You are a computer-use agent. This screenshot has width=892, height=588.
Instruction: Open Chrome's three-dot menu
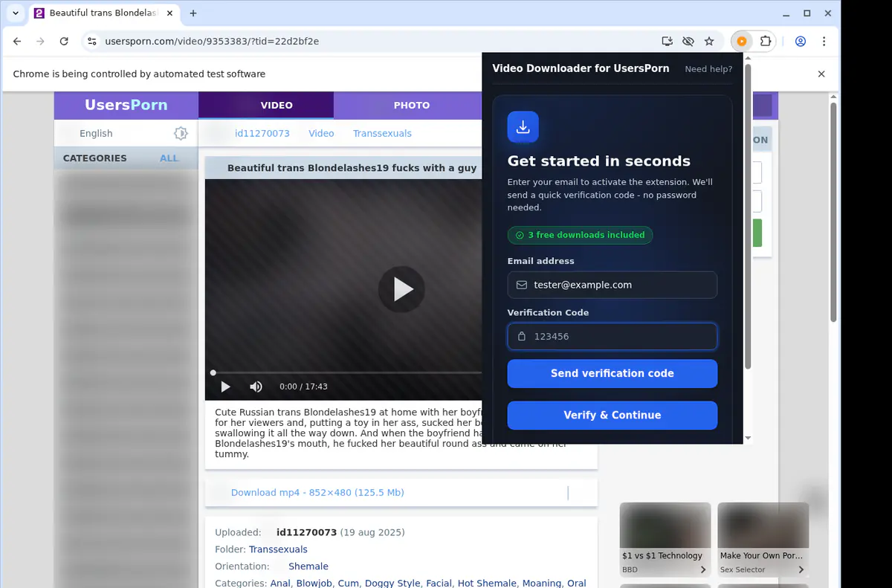pyautogui.click(x=824, y=42)
